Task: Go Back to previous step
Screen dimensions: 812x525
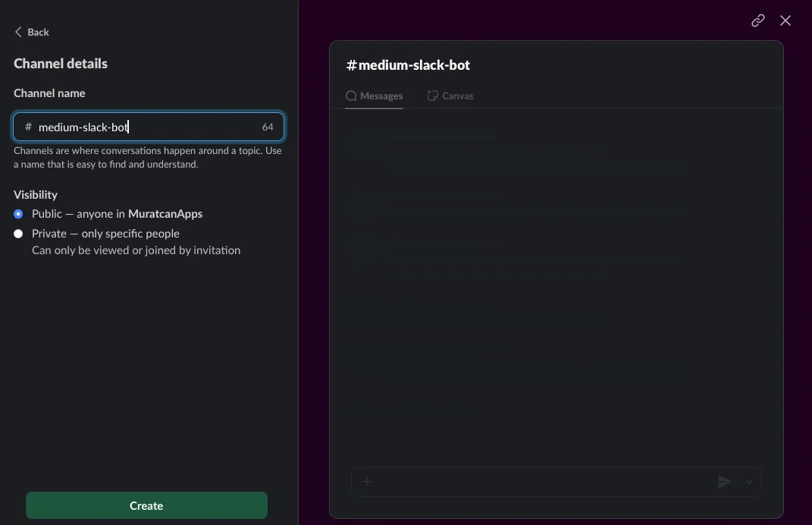Action: click(32, 32)
